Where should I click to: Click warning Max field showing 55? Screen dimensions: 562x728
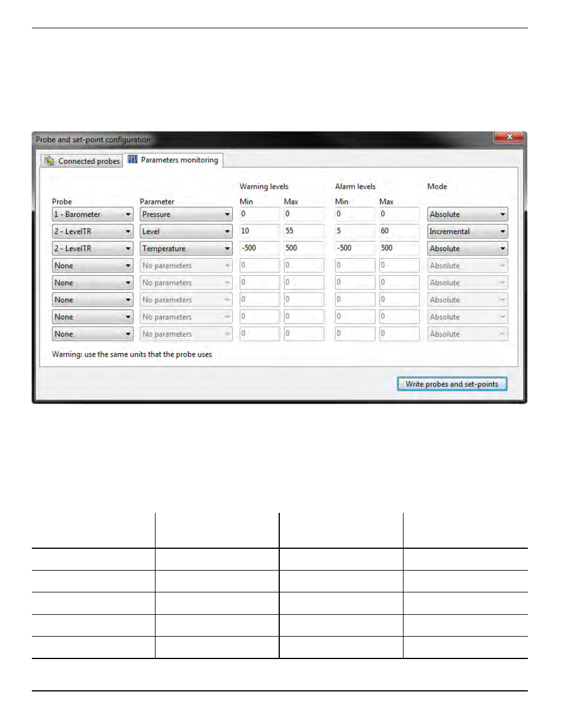pos(304,231)
